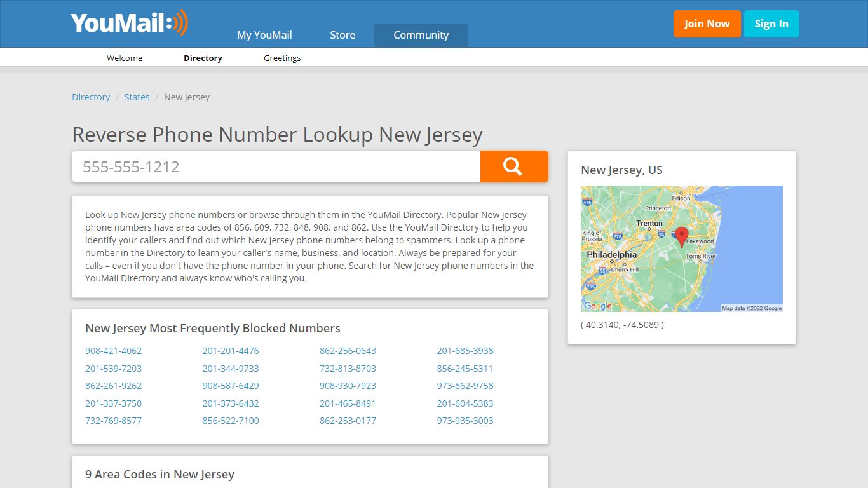The width and height of the screenshot is (868, 488).
Task: Click the 'New Jersey' breadcrumb text
Action: coord(187,97)
